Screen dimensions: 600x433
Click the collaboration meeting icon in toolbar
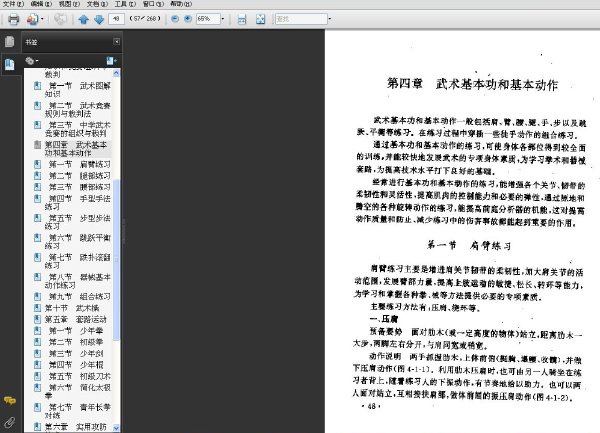(x=32, y=19)
